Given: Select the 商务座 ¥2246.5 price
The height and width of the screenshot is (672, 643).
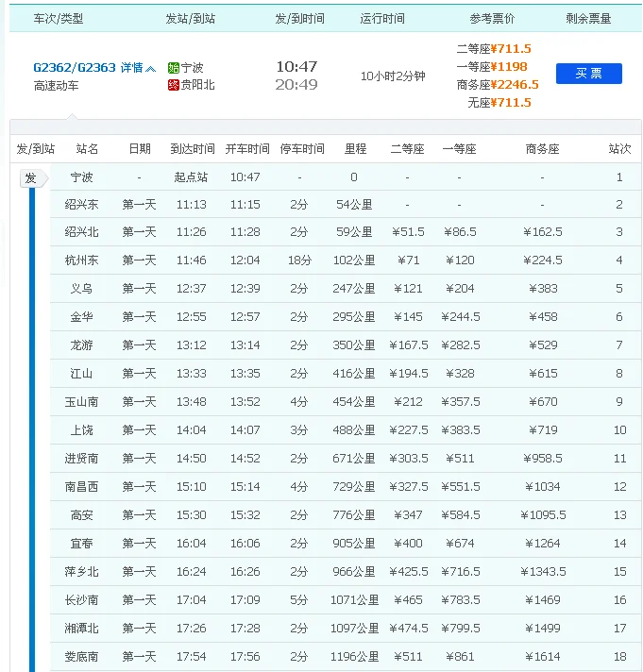Looking at the screenshot, I should click(x=498, y=85).
